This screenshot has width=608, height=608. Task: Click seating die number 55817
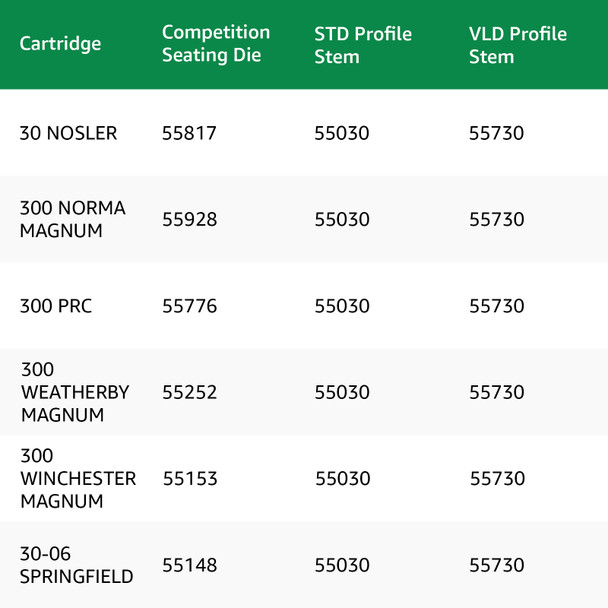click(x=189, y=133)
